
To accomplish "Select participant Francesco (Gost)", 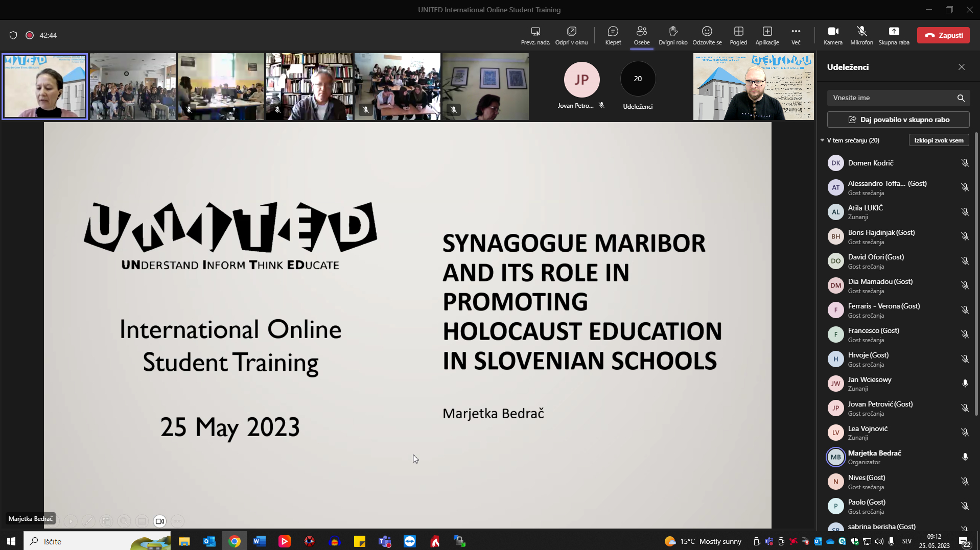I will 897,334.
